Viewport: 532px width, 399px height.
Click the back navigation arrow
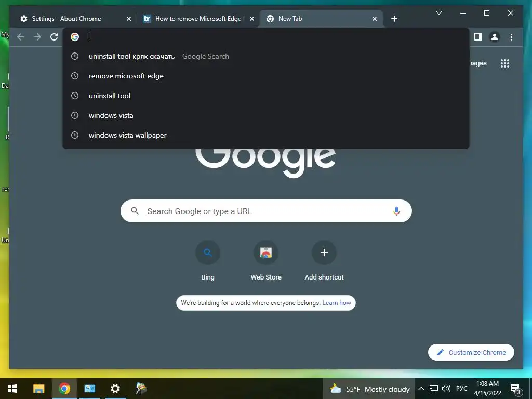pos(21,37)
